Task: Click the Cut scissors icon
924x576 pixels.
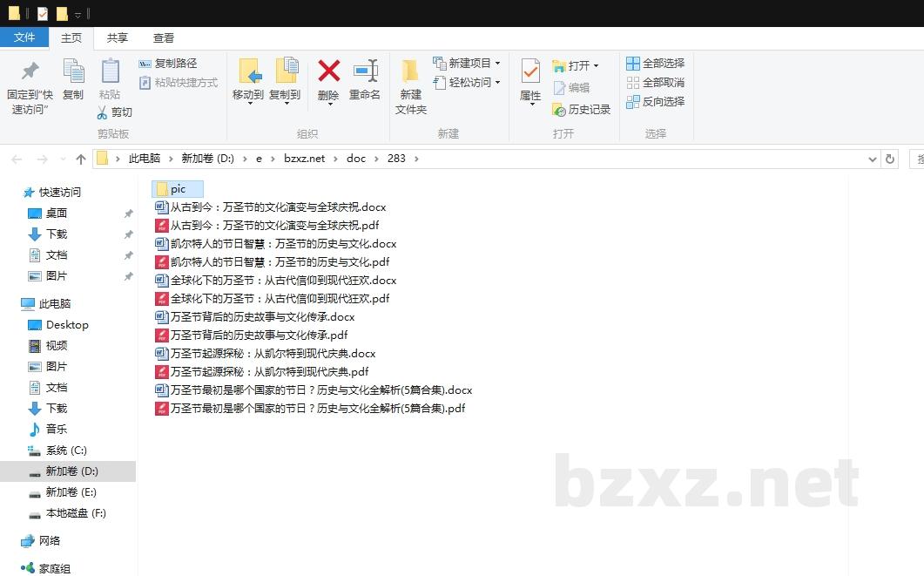Action: [x=103, y=112]
